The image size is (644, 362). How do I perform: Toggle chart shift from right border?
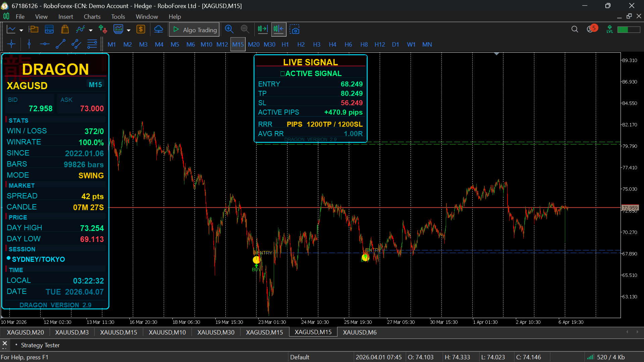click(x=278, y=29)
